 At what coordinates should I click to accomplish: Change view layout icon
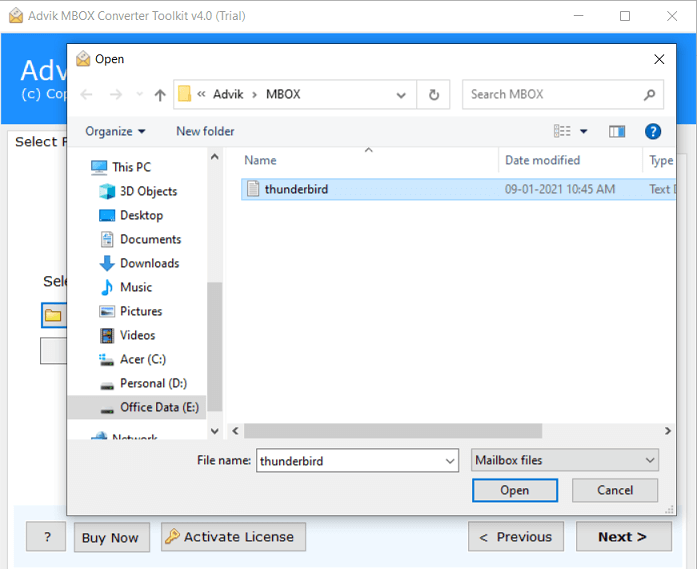click(562, 131)
